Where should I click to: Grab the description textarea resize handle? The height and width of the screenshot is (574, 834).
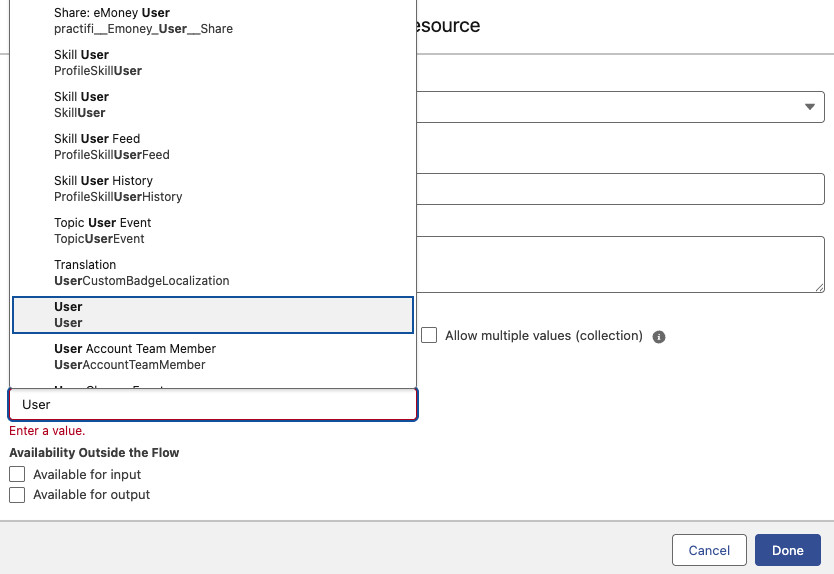pos(818,287)
